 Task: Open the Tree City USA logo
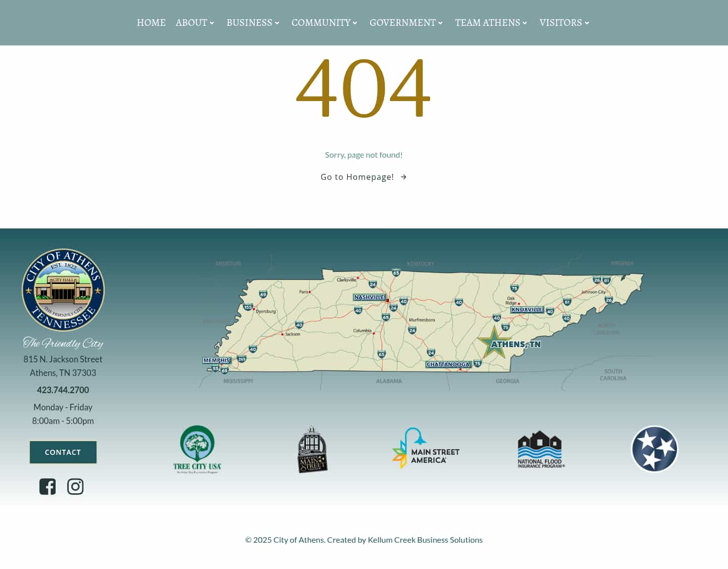(x=197, y=449)
